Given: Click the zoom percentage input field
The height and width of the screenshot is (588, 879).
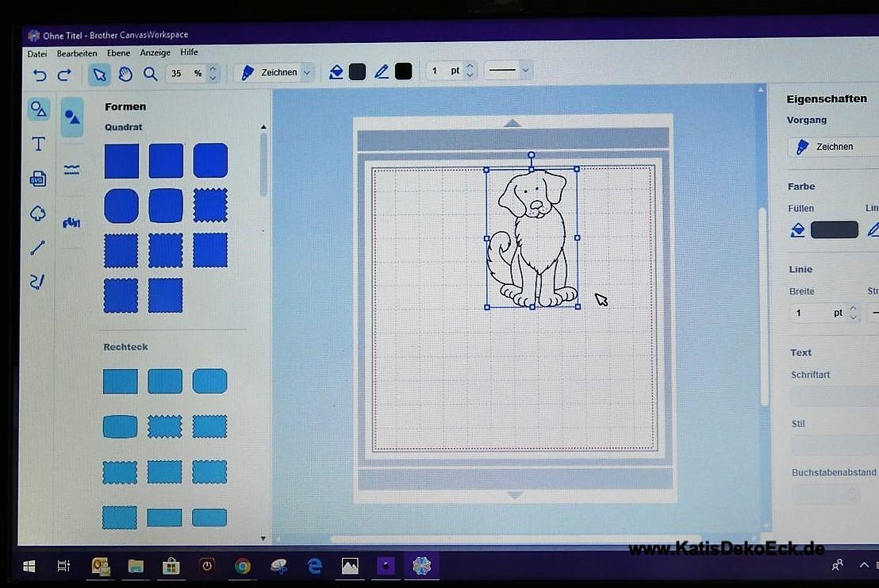Looking at the screenshot, I should coord(182,73).
